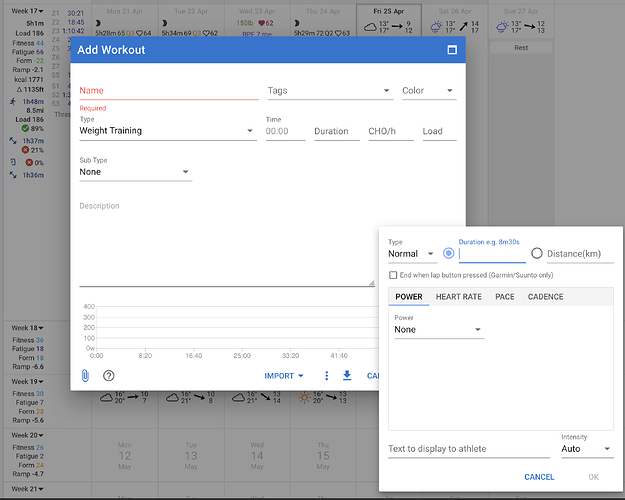This screenshot has height=500, width=625.
Task: Expand the Week 19 menu
Action: click(x=28, y=381)
